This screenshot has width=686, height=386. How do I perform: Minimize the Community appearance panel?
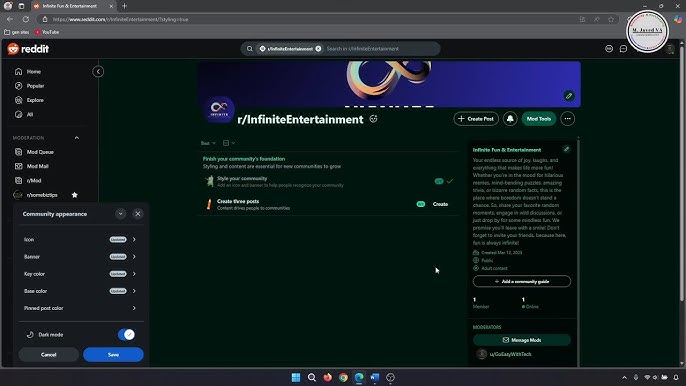(120, 214)
